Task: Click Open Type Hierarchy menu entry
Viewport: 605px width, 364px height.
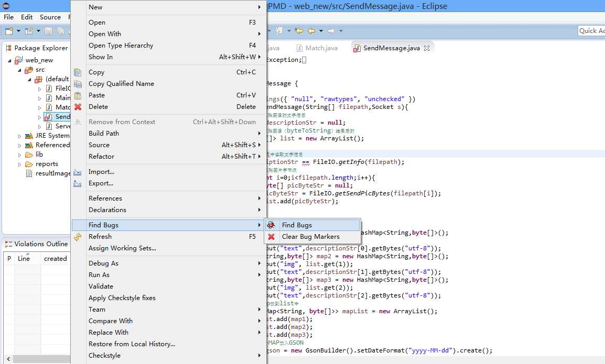Action: pos(169,46)
